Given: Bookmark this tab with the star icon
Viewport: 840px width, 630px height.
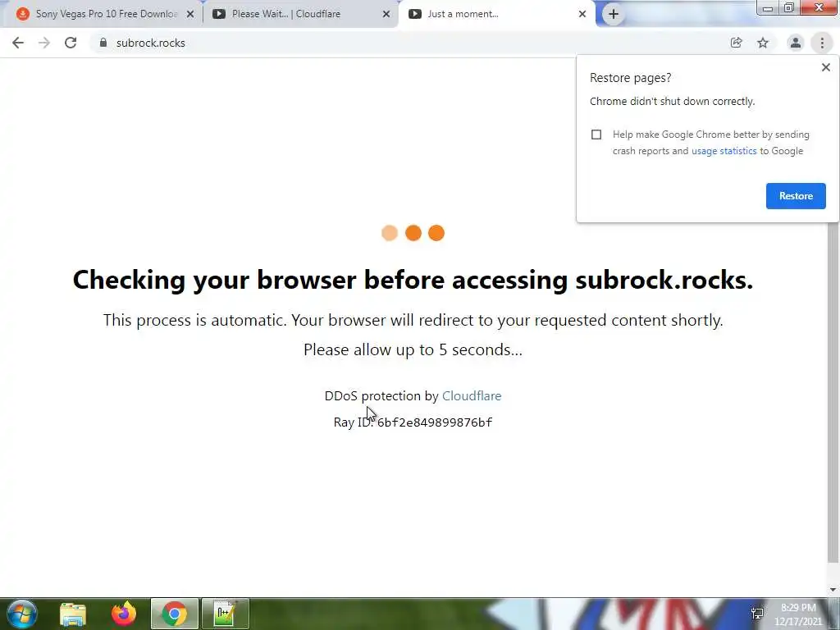Looking at the screenshot, I should [x=763, y=43].
